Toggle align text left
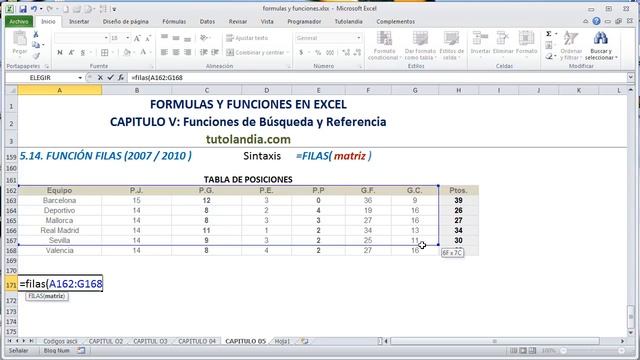640x360 pixels. (x=164, y=52)
